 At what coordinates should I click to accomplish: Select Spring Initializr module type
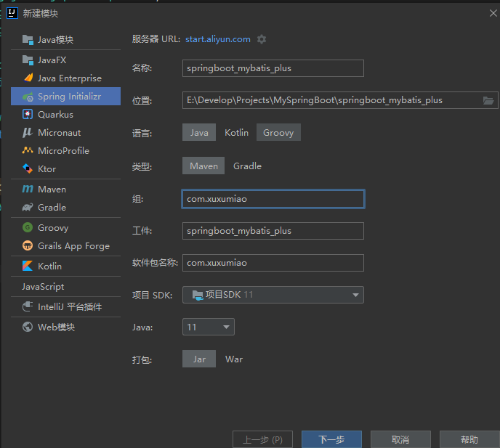pos(65,97)
